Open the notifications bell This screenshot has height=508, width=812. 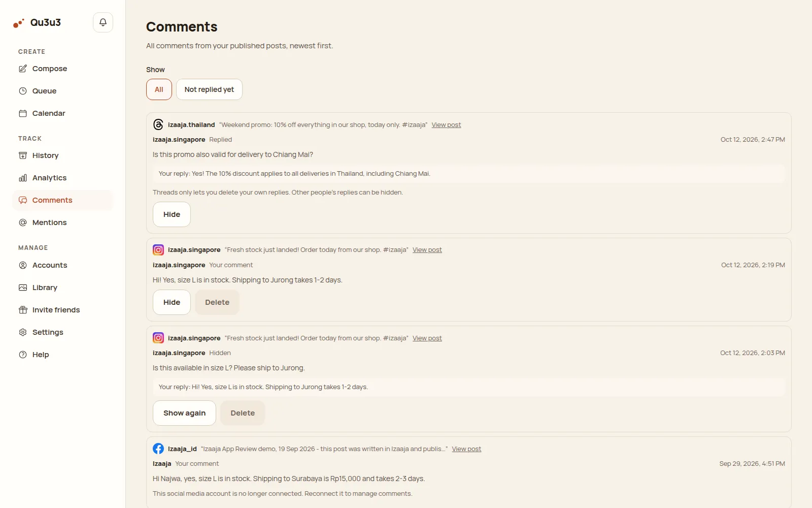[103, 22]
